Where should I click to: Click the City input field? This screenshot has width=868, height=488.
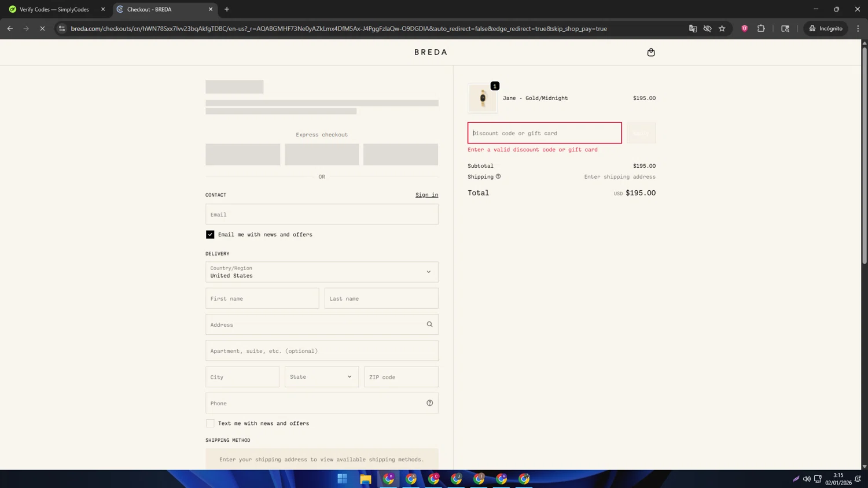click(242, 377)
